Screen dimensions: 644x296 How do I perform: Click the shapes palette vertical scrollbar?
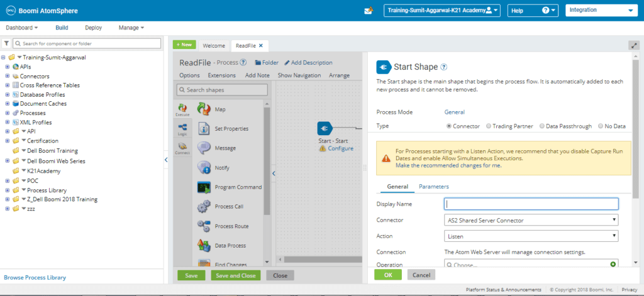pos(267,160)
